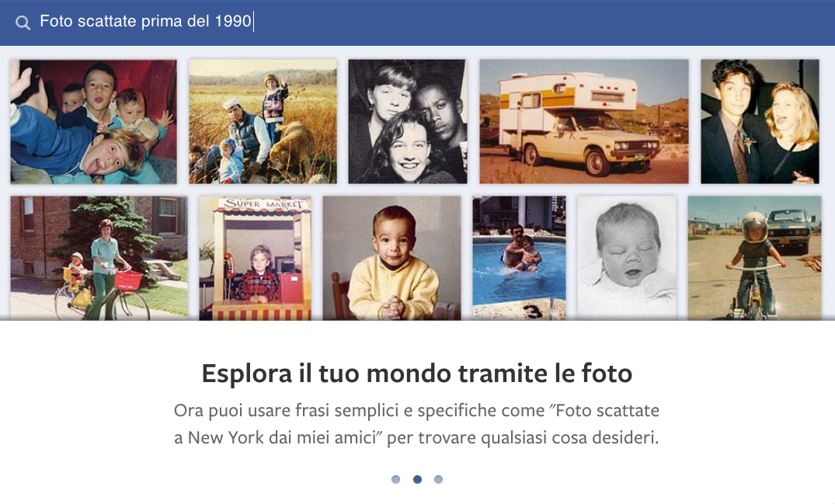The image size is (835, 504).
Task: Open photo of woman on bicycle
Action: (99, 258)
